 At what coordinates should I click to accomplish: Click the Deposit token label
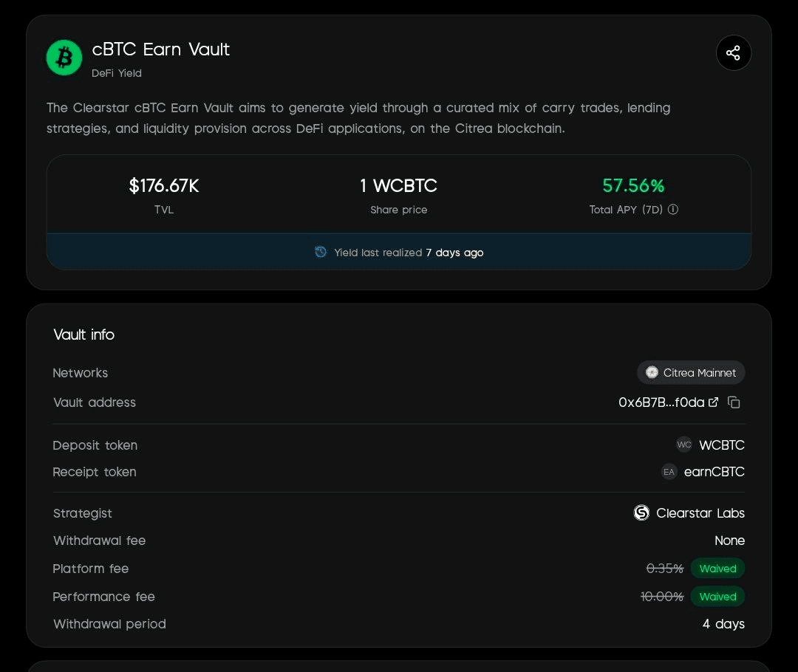95,445
